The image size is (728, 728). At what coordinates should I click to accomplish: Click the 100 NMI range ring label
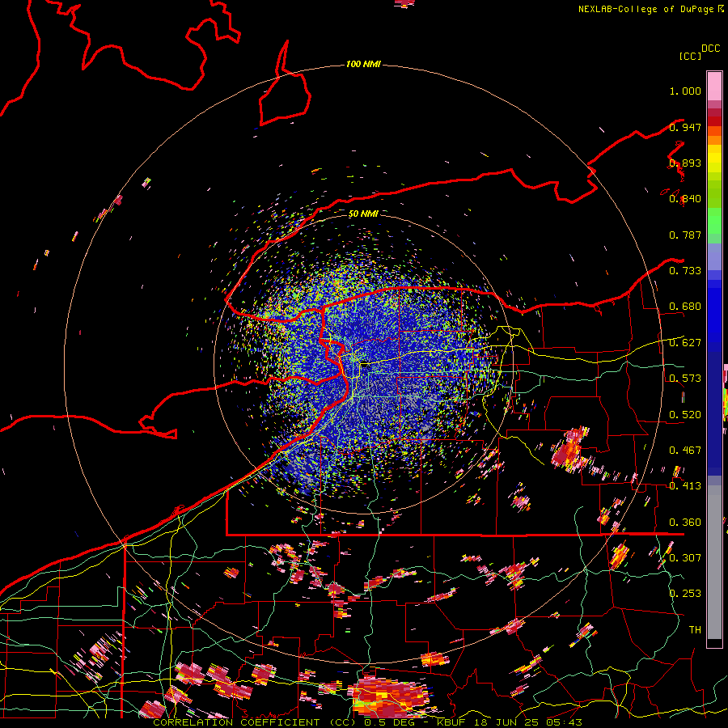pyautogui.click(x=363, y=64)
